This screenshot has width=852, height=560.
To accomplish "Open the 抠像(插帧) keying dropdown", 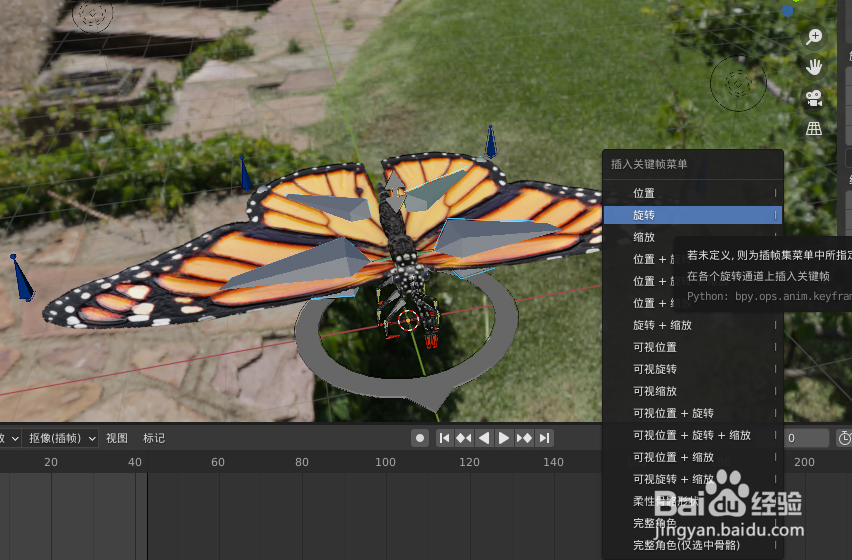I will tap(60, 438).
